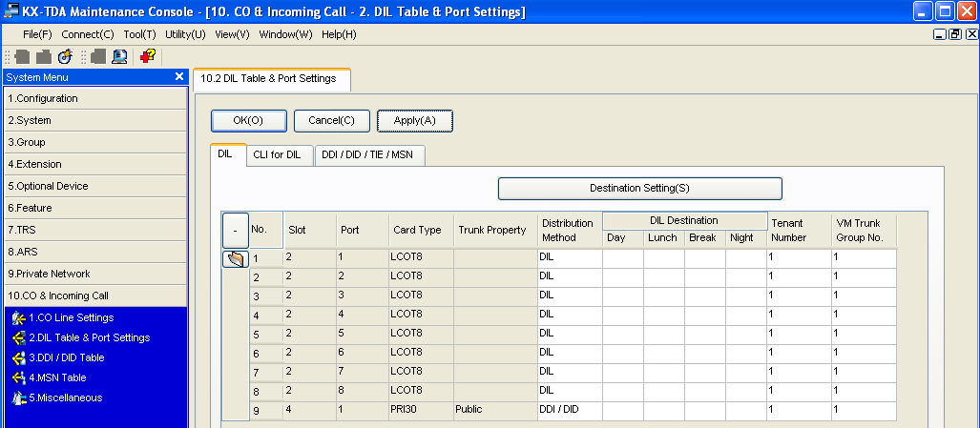Switch to the CLI for DIL tab
The height and width of the screenshot is (428, 980).
[280, 156]
